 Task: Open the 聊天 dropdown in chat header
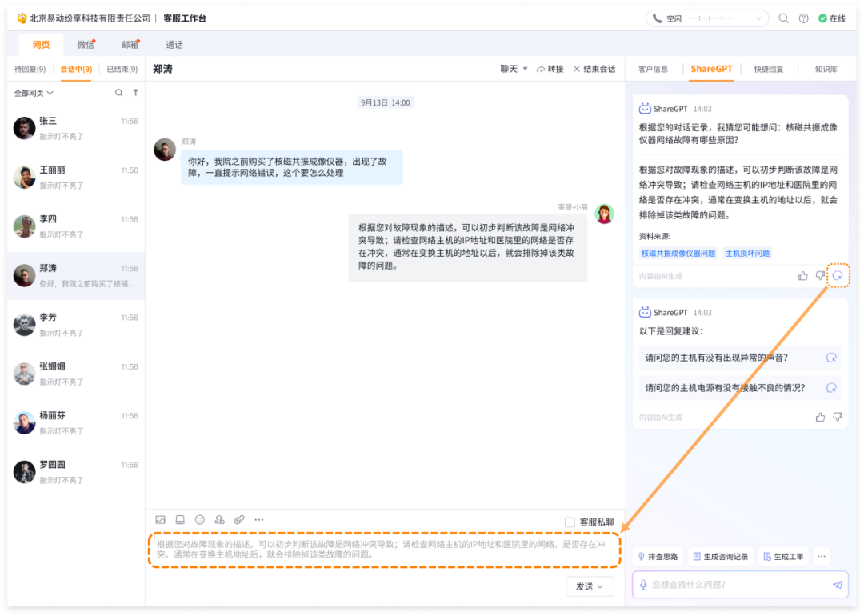click(514, 69)
